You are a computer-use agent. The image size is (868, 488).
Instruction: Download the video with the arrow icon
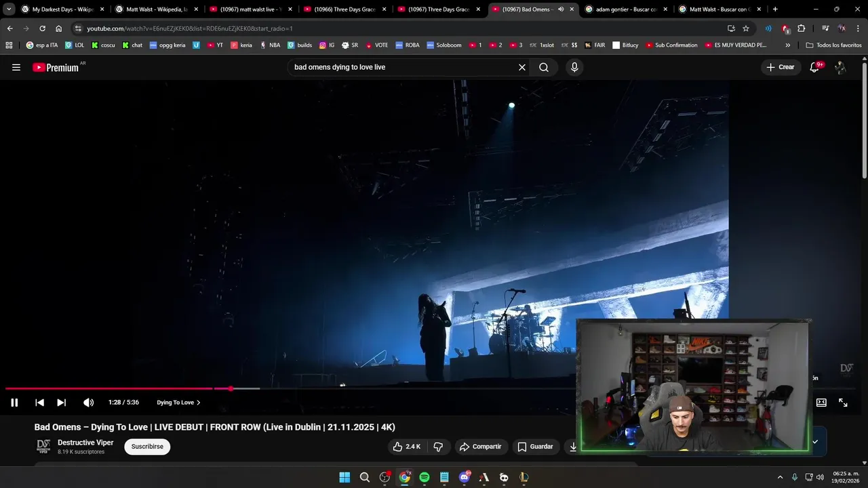coord(573,447)
